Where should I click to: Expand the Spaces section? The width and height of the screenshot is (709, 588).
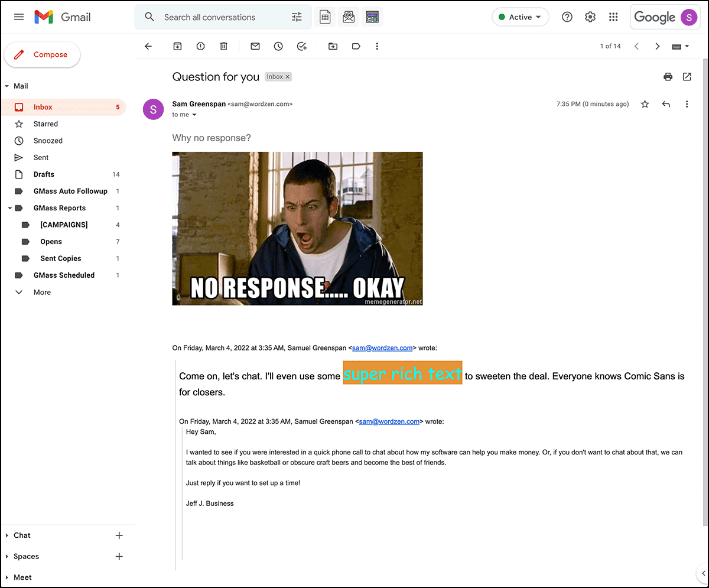(x=7, y=557)
